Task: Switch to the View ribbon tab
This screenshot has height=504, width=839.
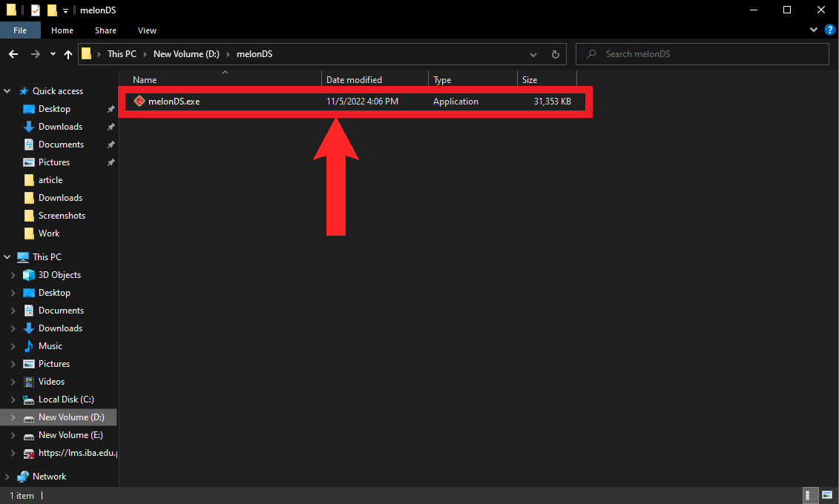Action: 147,30
